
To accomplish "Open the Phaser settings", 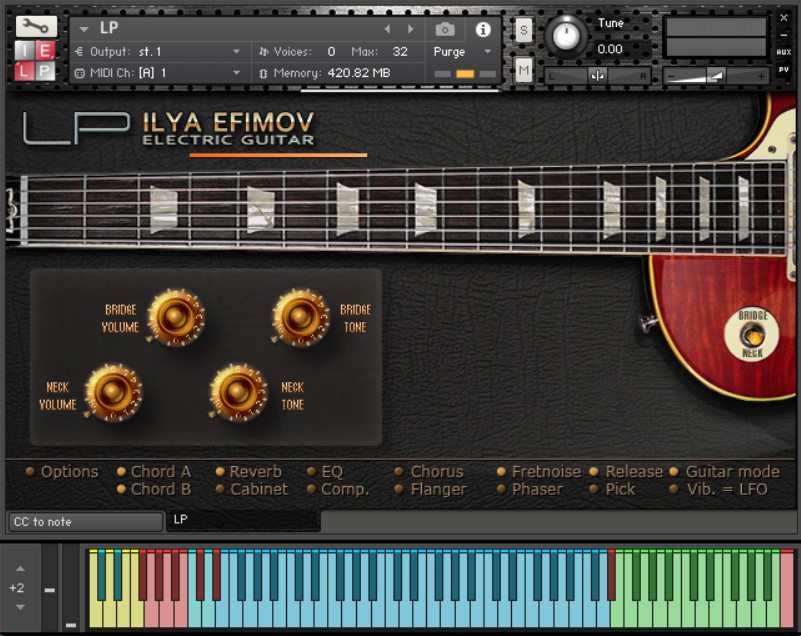I will point(530,489).
